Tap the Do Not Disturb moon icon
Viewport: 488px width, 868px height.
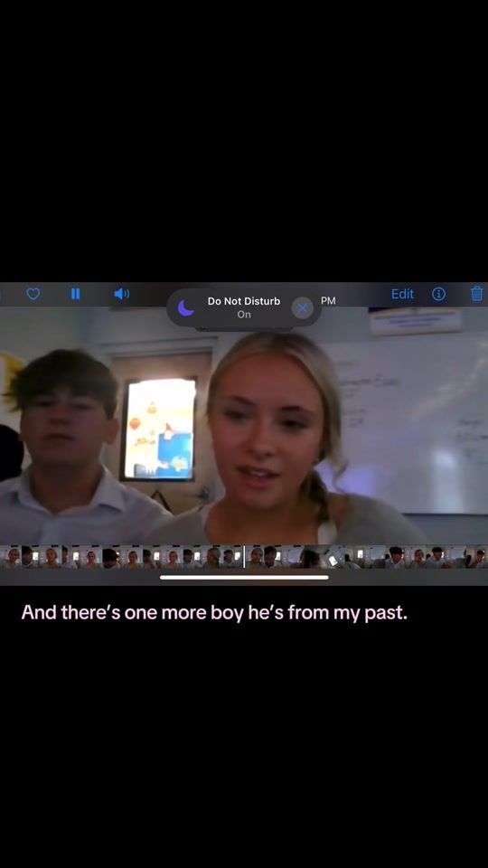coord(186,307)
